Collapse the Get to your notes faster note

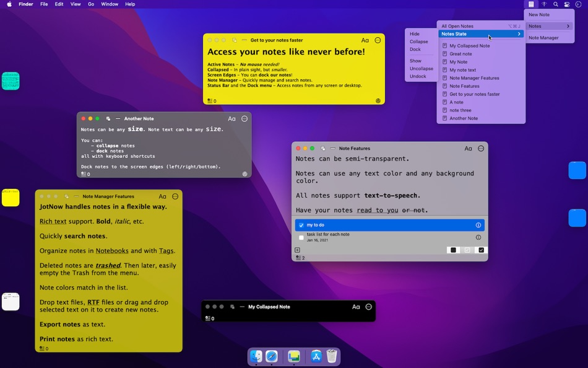pyautogui.click(x=244, y=40)
